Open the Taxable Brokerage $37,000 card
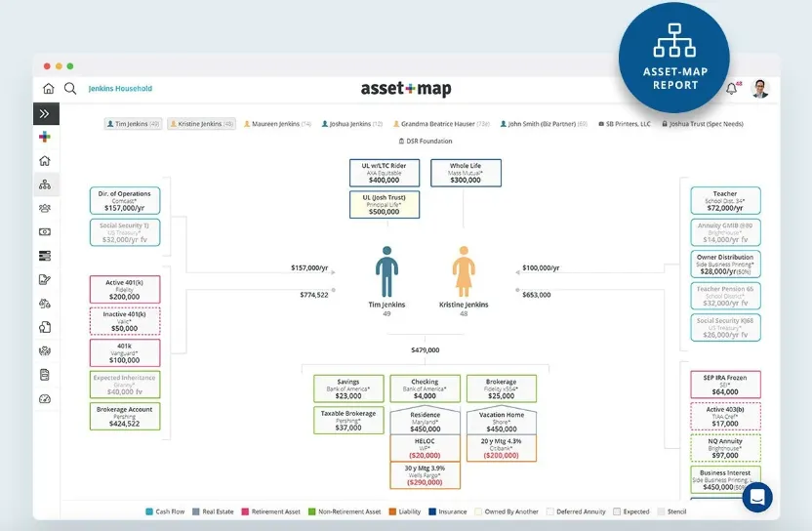 (x=348, y=420)
